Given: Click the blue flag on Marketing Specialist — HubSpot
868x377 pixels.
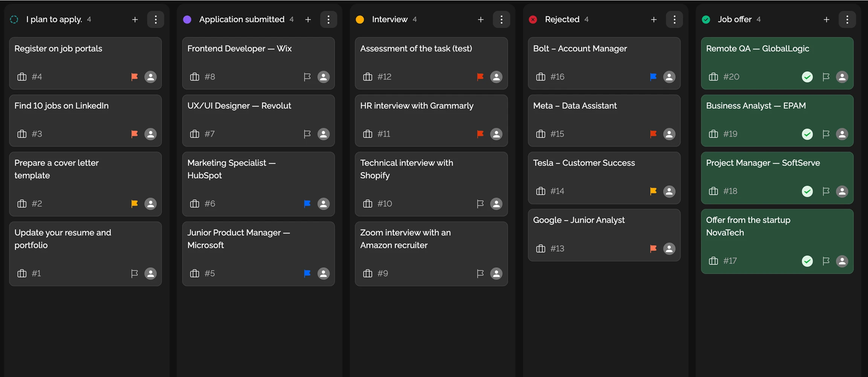Looking at the screenshot, I should (x=307, y=204).
